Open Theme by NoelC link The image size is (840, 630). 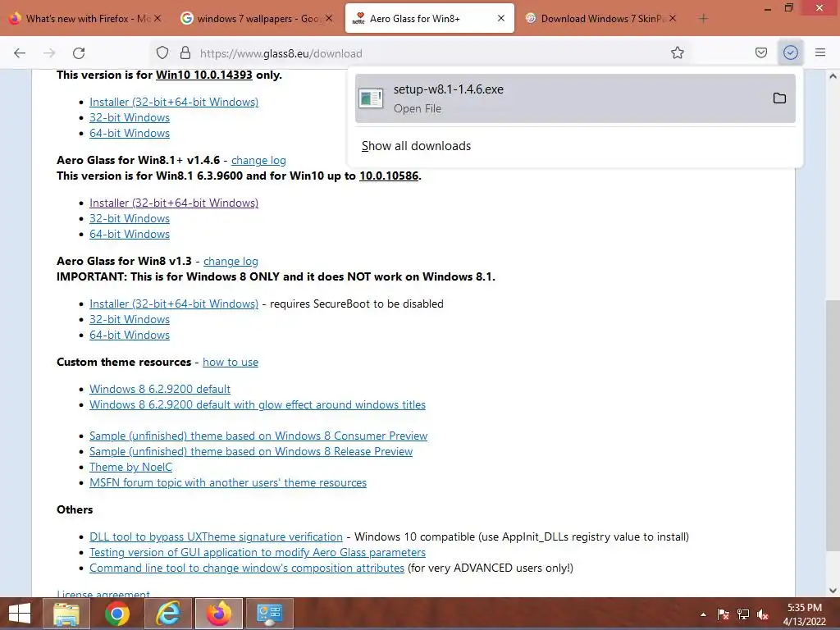click(x=130, y=467)
